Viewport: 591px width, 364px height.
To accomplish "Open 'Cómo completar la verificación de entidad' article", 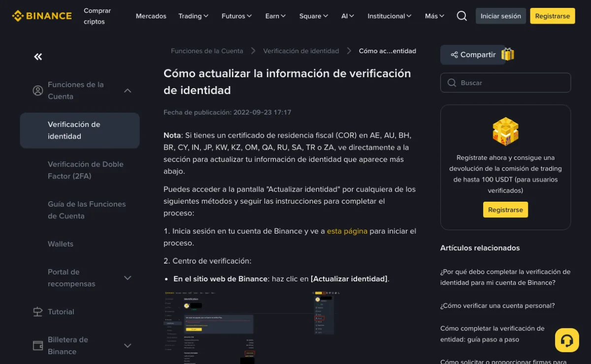I will coord(492,334).
